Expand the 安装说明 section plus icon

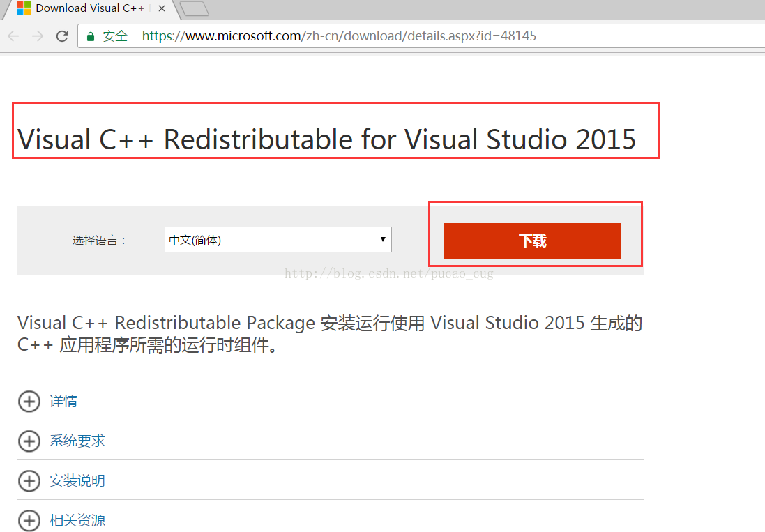(29, 481)
